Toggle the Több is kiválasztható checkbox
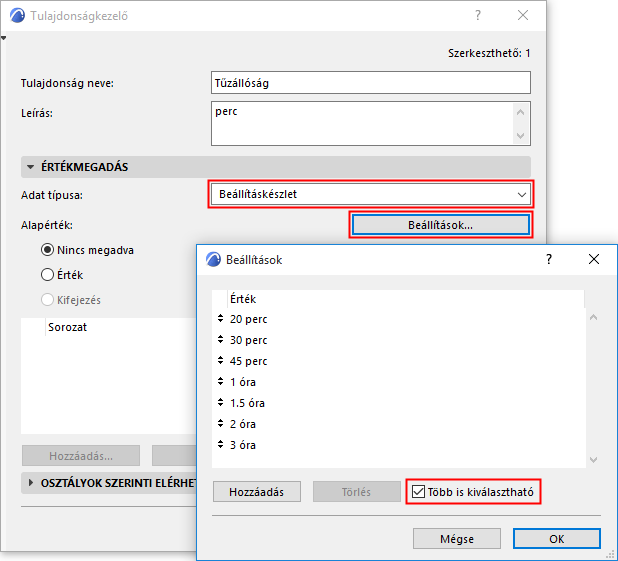Image resolution: width=618 pixels, height=561 pixels. tap(418, 492)
